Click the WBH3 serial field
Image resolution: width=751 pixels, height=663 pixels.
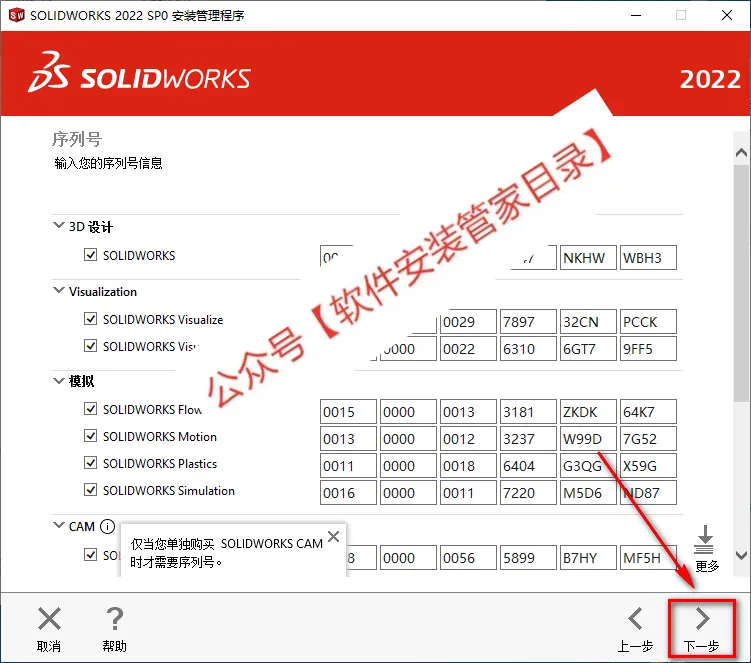pyautogui.click(x=648, y=258)
